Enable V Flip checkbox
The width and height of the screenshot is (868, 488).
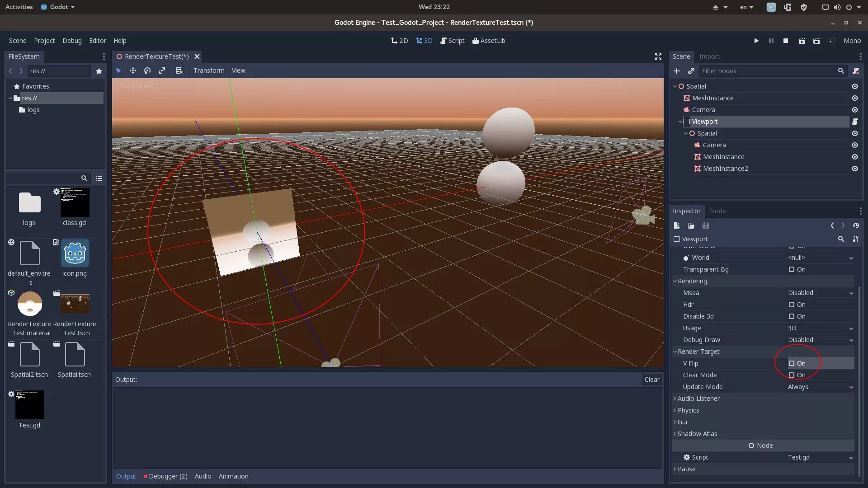pos(792,363)
